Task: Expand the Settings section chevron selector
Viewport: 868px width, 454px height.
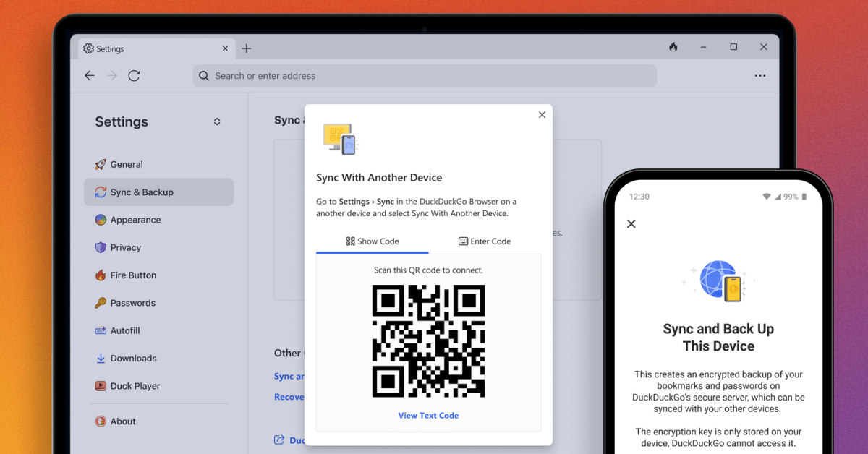Action: pyautogui.click(x=217, y=121)
